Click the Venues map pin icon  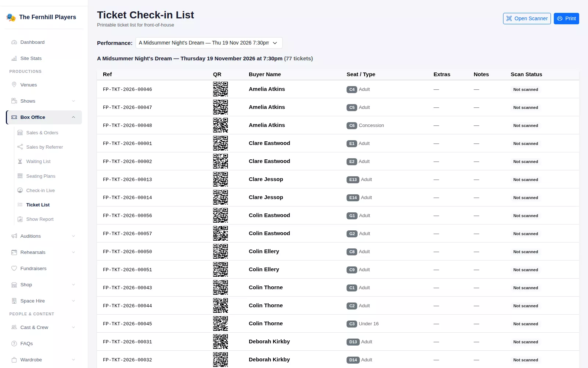pyautogui.click(x=14, y=85)
